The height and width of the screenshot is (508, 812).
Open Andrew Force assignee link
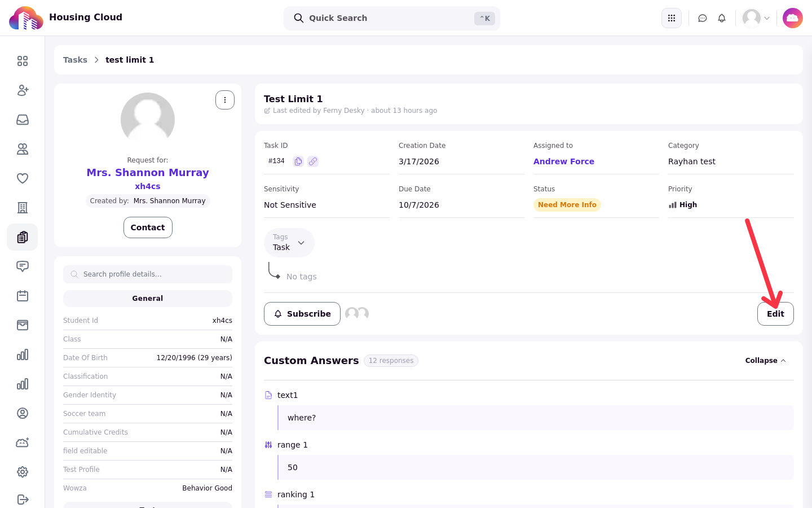[564, 161]
